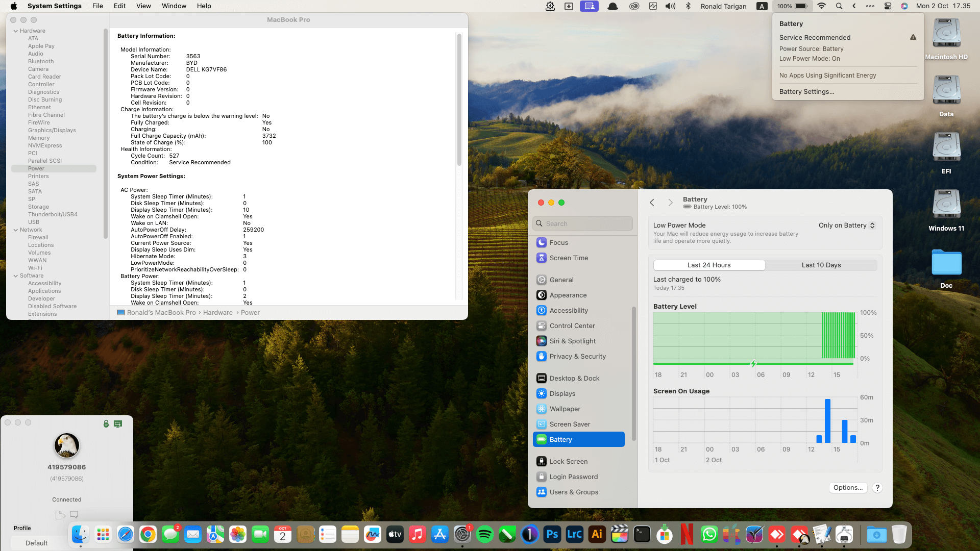Click the battery help question mark button
Image resolution: width=980 pixels, height=551 pixels.
click(877, 488)
